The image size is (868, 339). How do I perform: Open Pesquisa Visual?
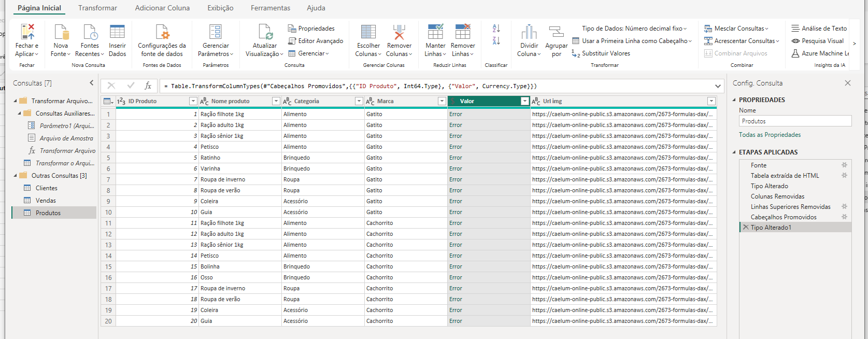coord(817,41)
